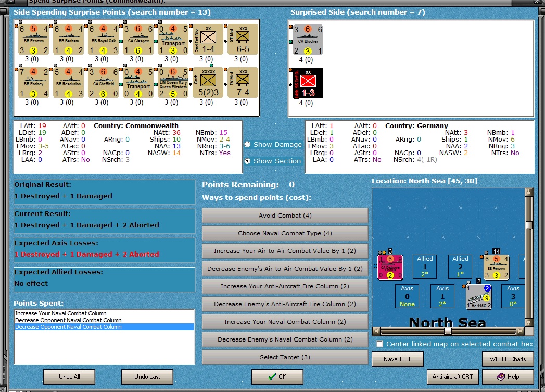The width and height of the screenshot is (545, 392).
Task: Select the second-row Transport counter
Action: pos(138,82)
